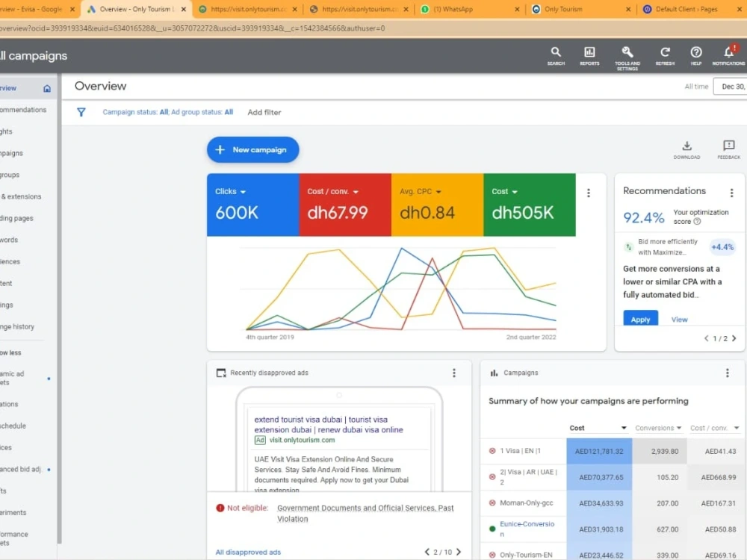Viewport: 747px width, 560px height.
Task: Switch to the WhatsApp browser tab
Action: pos(453,9)
